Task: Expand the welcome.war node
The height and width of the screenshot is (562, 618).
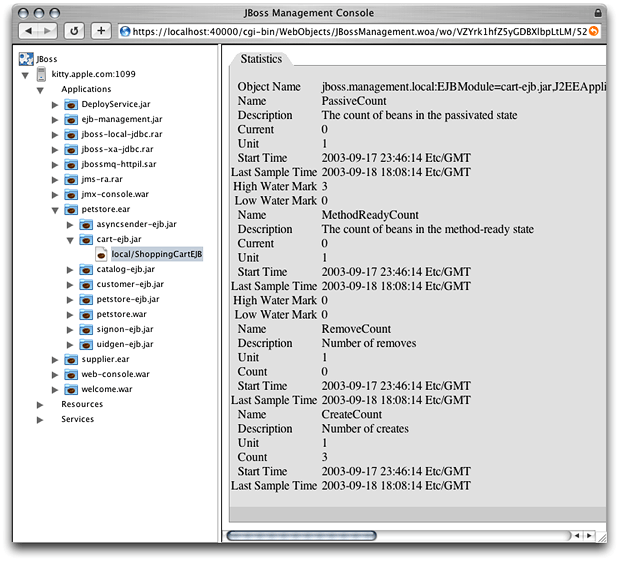Action: click(x=55, y=389)
